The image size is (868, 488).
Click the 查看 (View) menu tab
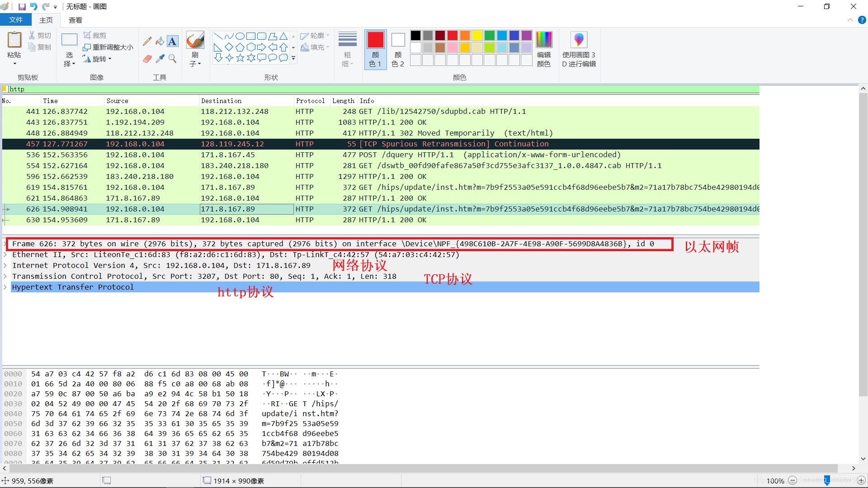[x=75, y=20]
